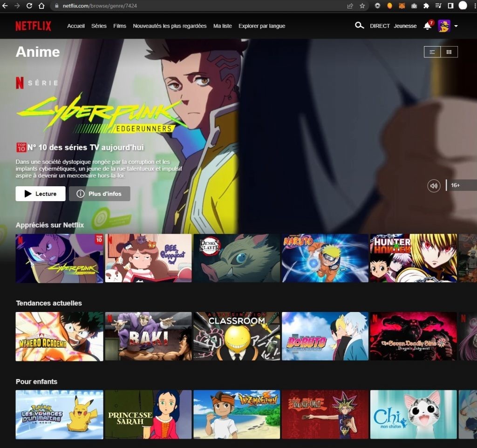Switch to the Jeunesse profile
Screen dimensions: 477x448
(x=405, y=26)
